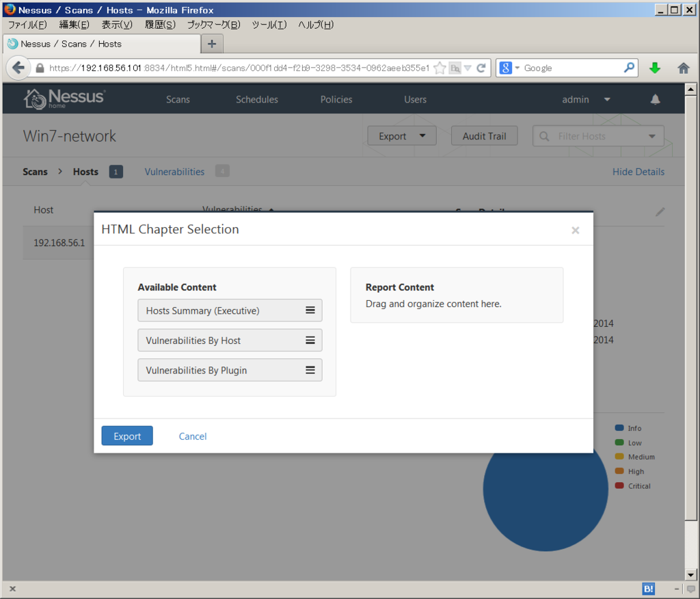Close the HTML Chapter Selection dialog

click(576, 230)
